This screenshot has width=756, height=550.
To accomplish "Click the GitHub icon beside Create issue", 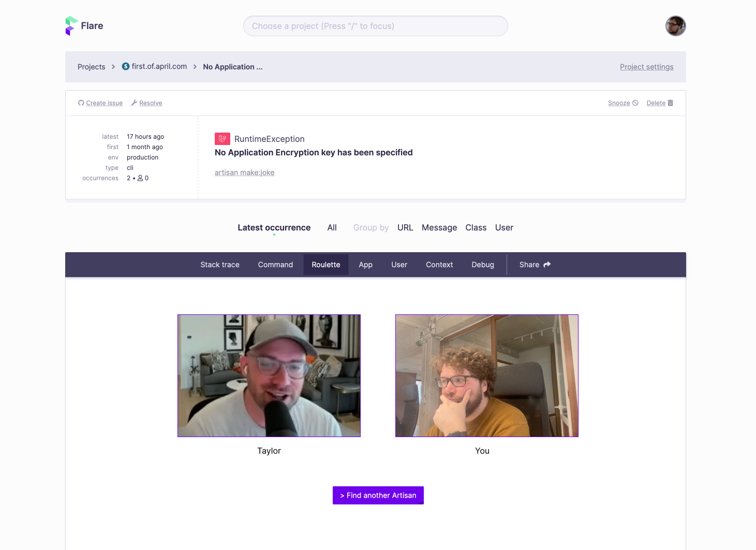I will click(x=81, y=103).
